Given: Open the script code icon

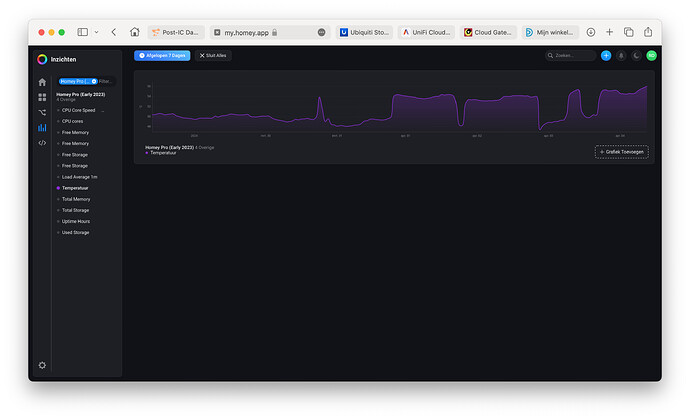Looking at the screenshot, I should pyautogui.click(x=42, y=143).
